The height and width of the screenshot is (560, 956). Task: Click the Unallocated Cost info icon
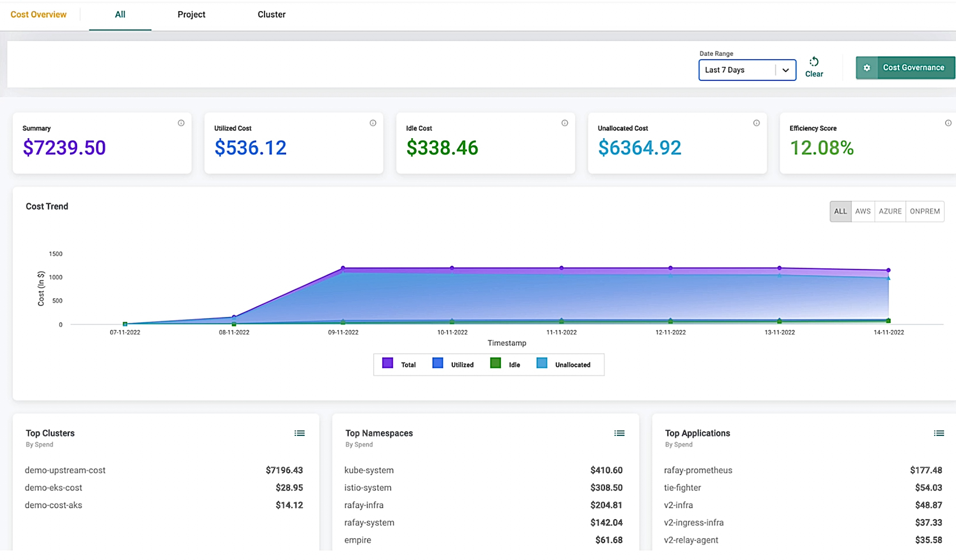[x=756, y=123]
